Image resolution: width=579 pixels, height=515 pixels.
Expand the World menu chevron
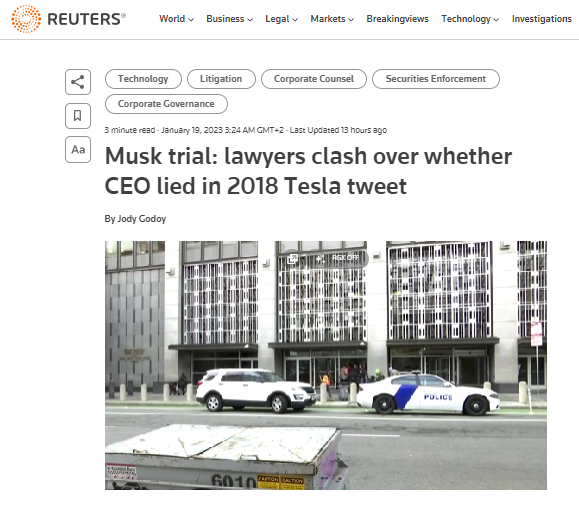point(191,20)
